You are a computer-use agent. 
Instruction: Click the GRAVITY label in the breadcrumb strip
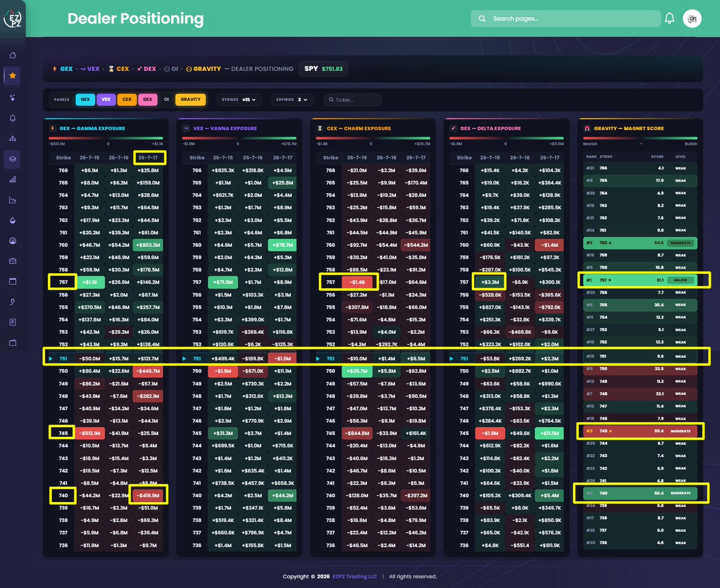click(207, 69)
